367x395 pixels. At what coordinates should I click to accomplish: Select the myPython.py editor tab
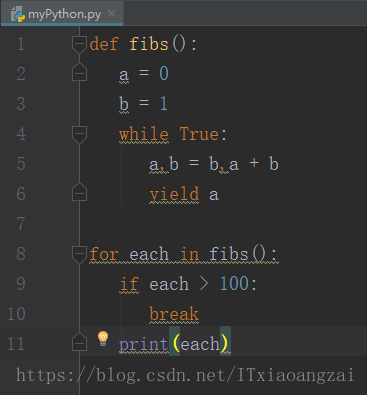(x=62, y=13)
